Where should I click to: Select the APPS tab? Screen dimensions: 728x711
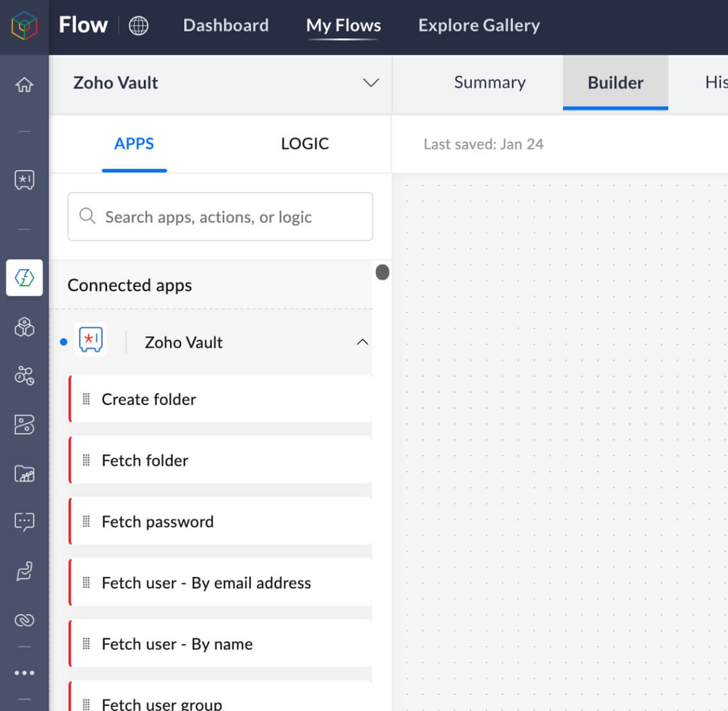pos(134,144)
